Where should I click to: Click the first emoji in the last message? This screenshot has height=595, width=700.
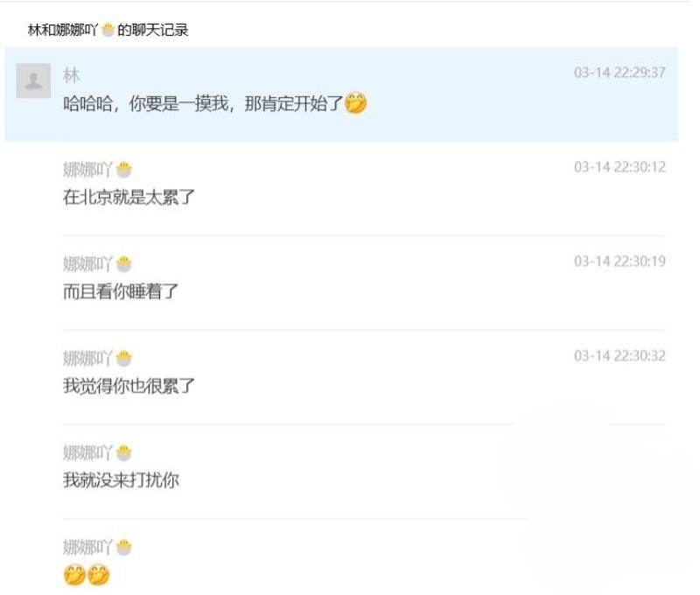74,575
